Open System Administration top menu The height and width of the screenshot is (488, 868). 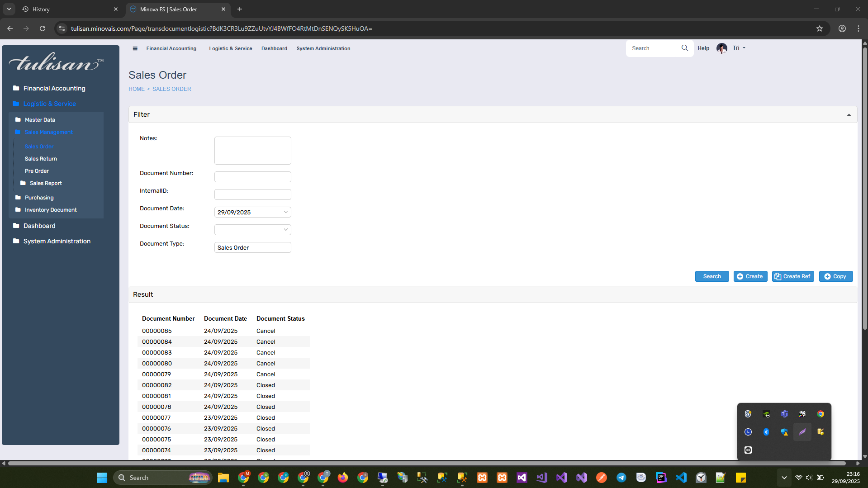point(323,48)
